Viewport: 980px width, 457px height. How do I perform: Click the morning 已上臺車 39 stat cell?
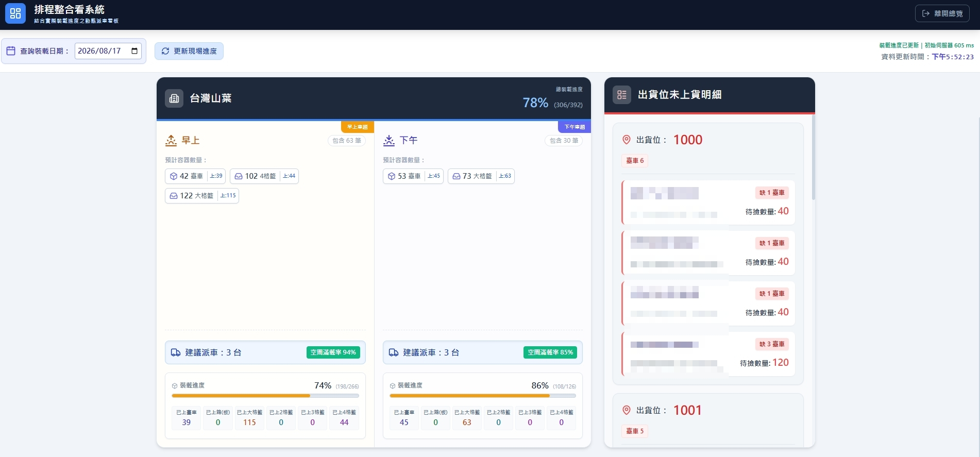(x=187, y=418)
